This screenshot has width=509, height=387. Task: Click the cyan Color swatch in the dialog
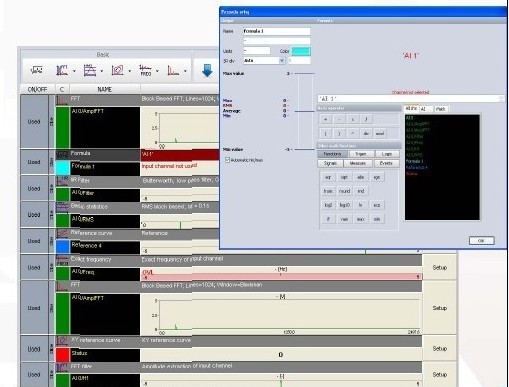click(301, 51)
